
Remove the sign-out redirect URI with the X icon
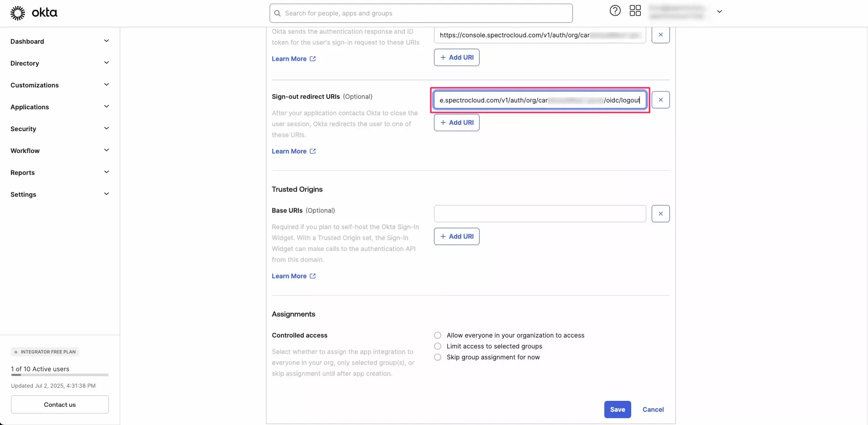click(661, 100)
